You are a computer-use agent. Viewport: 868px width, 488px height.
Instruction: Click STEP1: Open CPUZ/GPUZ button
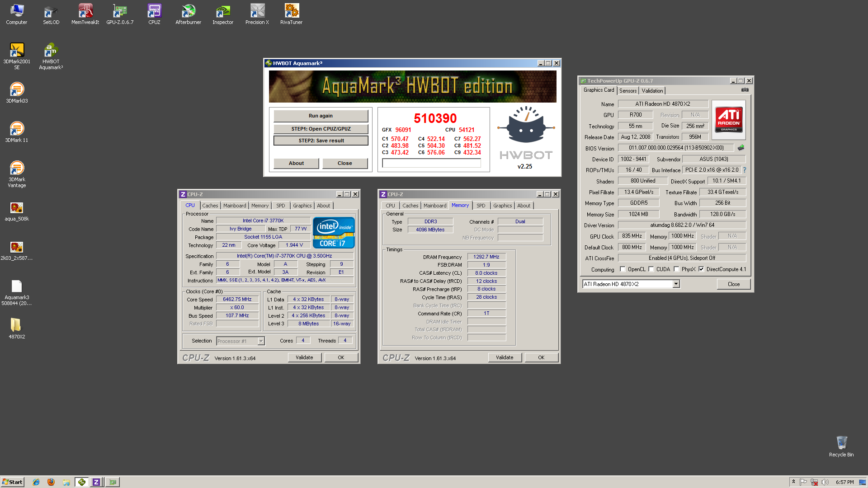[321, 129]
